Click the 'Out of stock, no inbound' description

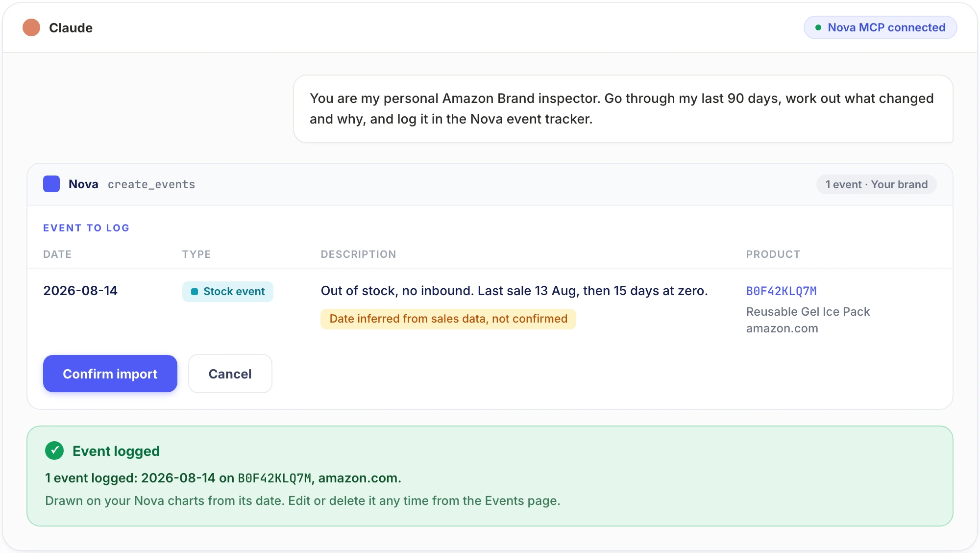pos(514,291)
